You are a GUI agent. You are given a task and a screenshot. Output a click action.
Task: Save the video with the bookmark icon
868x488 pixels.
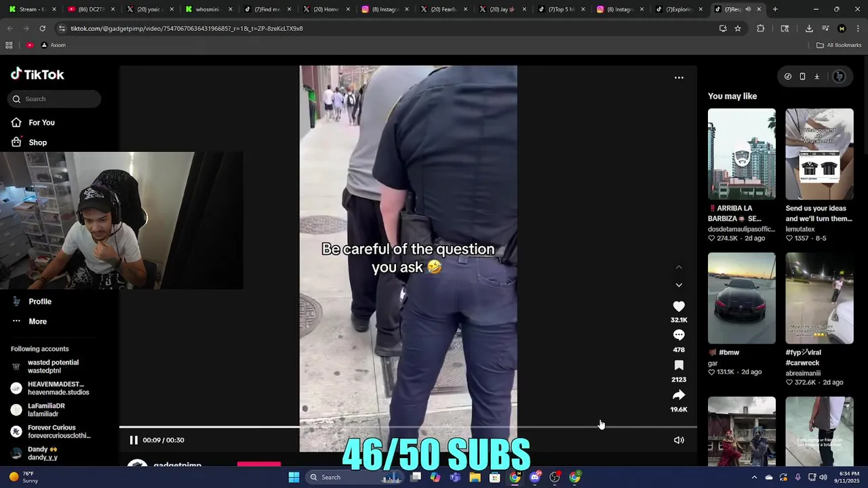[679, 365]
